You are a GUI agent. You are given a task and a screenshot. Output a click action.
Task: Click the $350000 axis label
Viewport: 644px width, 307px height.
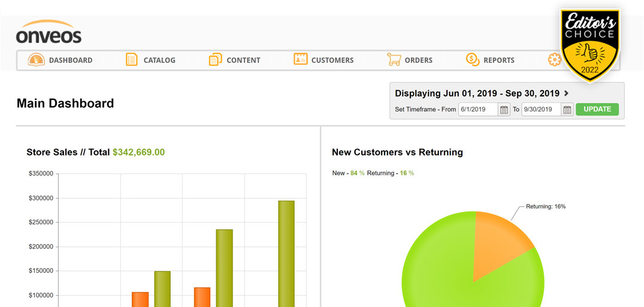click(x=41, y=174)
